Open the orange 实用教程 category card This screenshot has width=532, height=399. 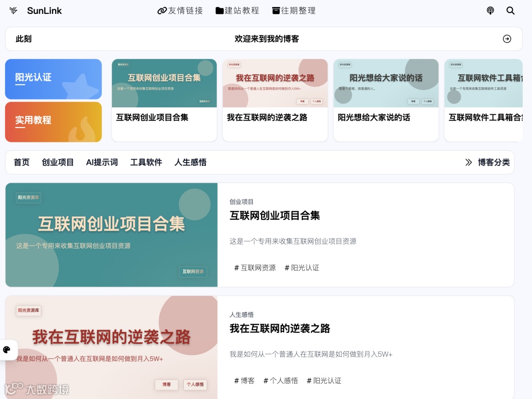coord(53,122)
